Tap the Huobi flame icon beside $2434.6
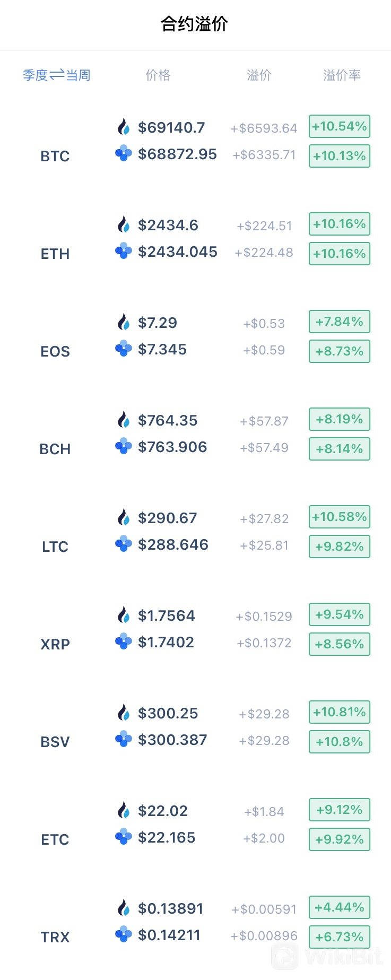 (124, 224)
